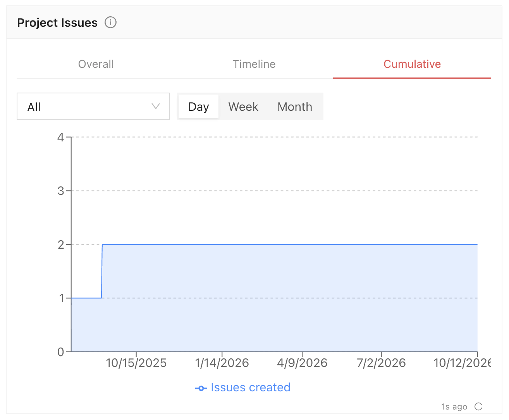Click the info icon beside Project Issues
The width and height of the screenshot is (509, 420).
(110, 22)
